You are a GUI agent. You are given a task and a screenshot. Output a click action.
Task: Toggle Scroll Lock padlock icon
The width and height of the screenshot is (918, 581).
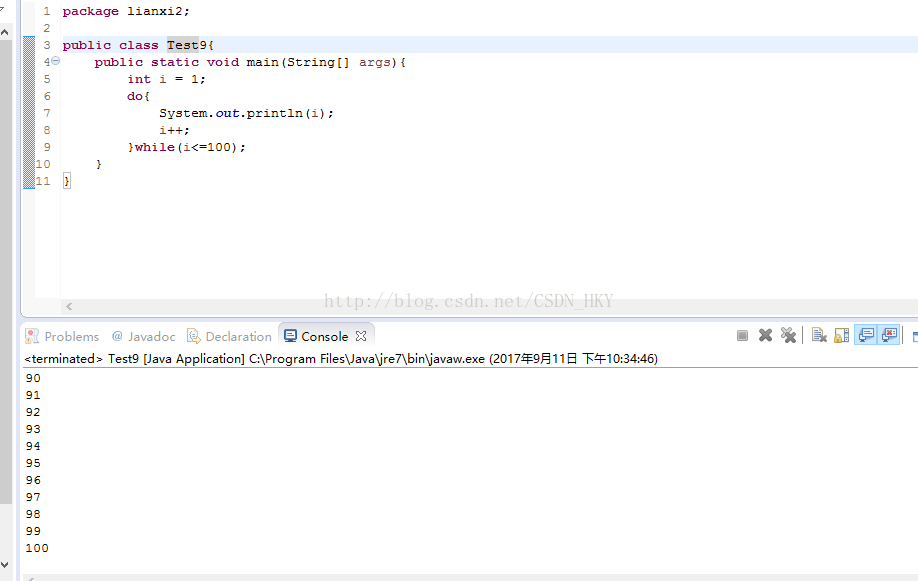pos(841,336)
